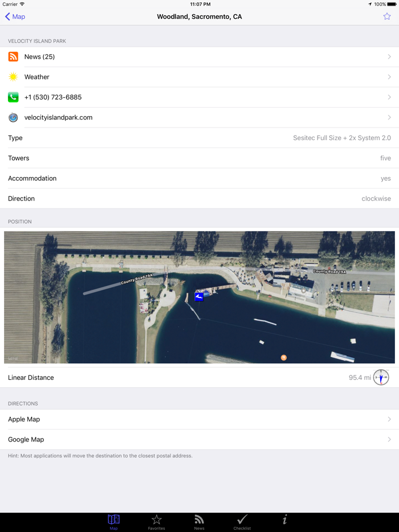Screen dimensions: 399x532
Task: Tap the orange restaurant pin on map
Action: coord(284,357)
